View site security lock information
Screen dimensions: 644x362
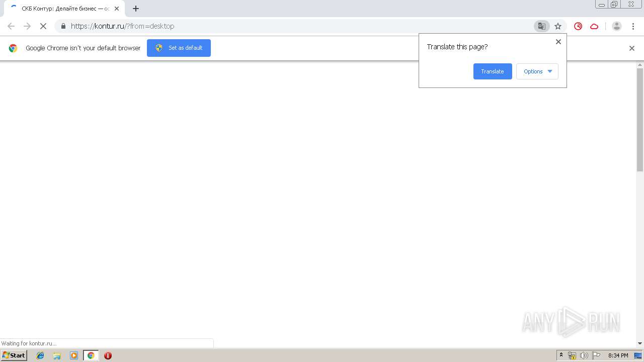pos(63,26)
